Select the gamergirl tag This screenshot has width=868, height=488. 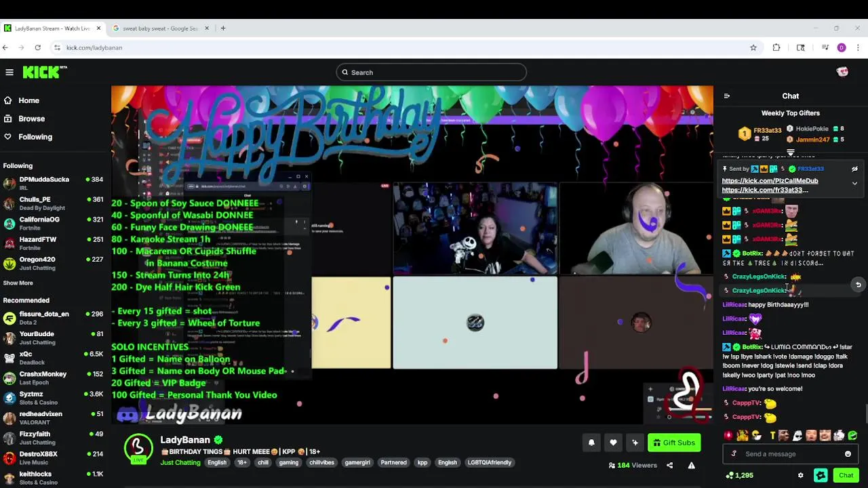357,463
